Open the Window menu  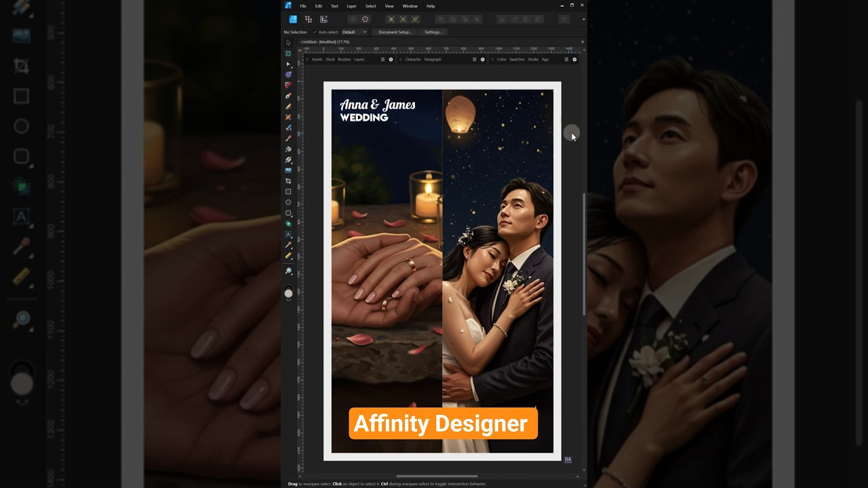tap(410, 6)
